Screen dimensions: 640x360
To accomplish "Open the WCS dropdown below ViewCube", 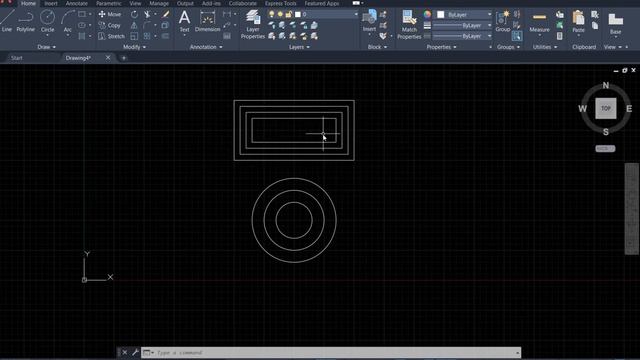I will [x=605, y=149].
